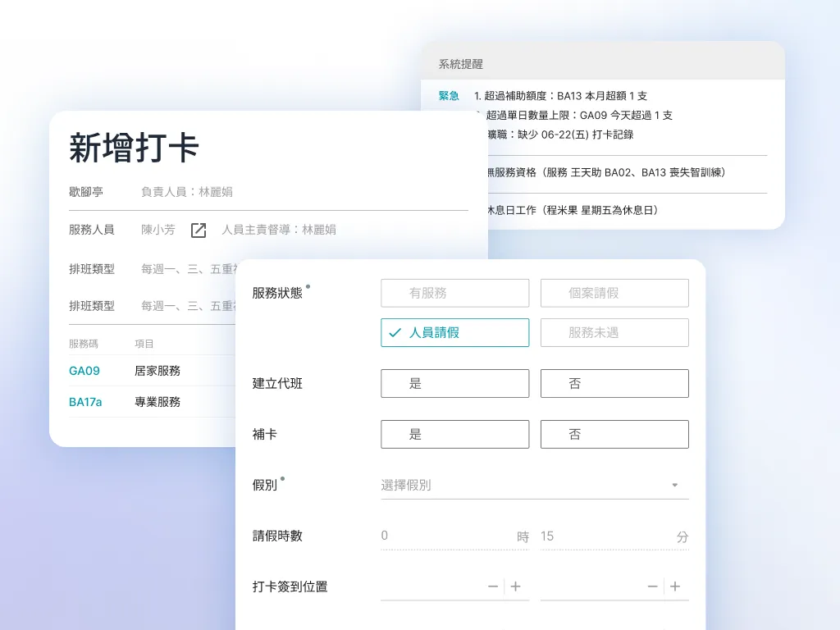Click minus on first 打卡簽到位置 field
Viewport: 840px width, 630px height.
(x=493, y=587)
